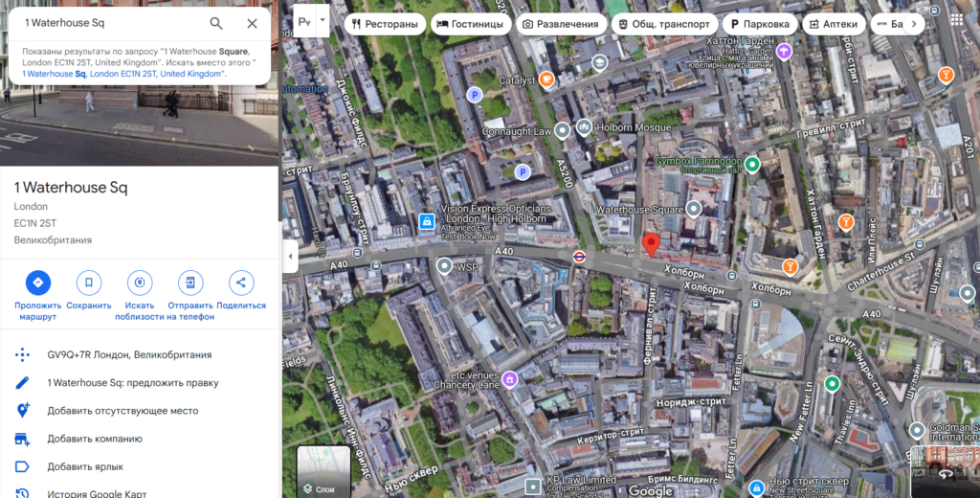Click the Сохранить bookmark icon
Viewport: 980px width, 498px height.
point(89,283)
